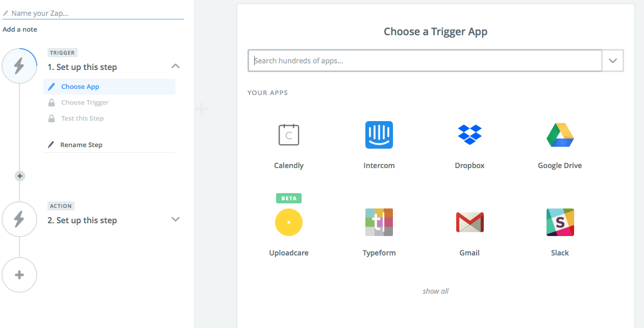Click the '1. Set up this step' heading
This screenshot has height=328, width=644.
pyautogui.click(x=82, y=67)
